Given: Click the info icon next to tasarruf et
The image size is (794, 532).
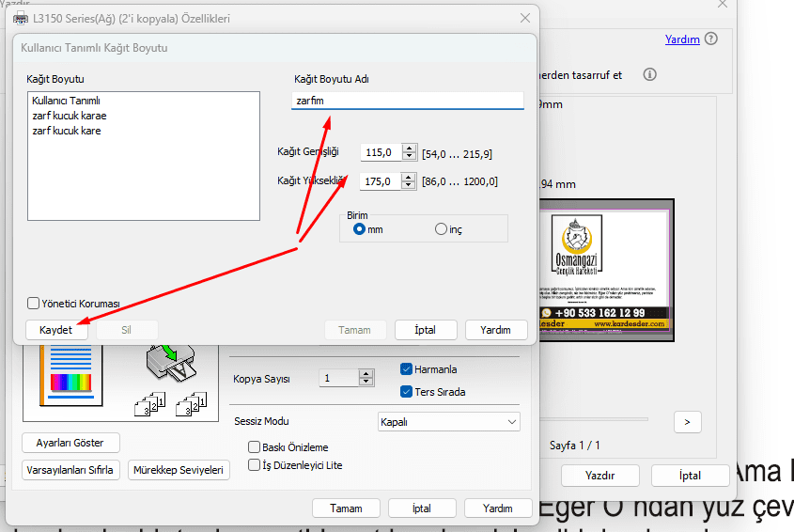Looking at the screenshot, I should point(649,74).
